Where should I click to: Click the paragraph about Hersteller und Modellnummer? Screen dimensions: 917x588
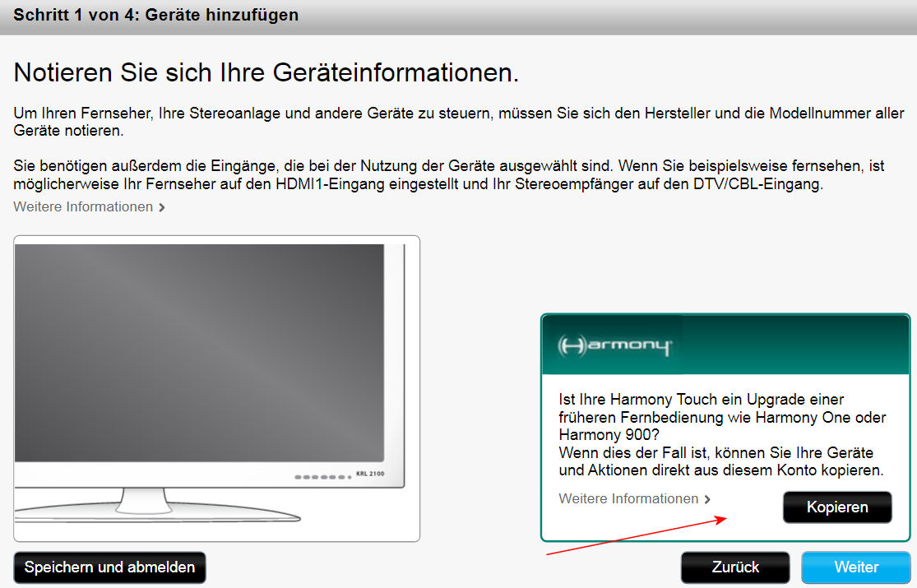pos(458,122)
